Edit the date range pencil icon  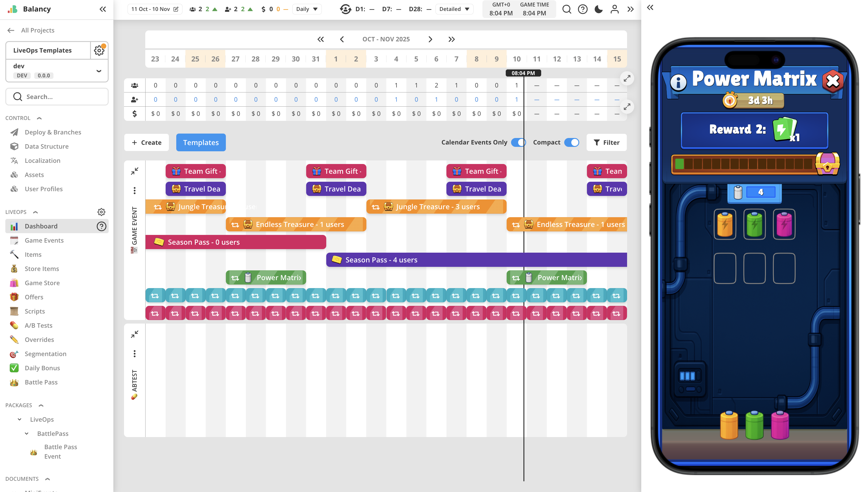pos(176,9)
